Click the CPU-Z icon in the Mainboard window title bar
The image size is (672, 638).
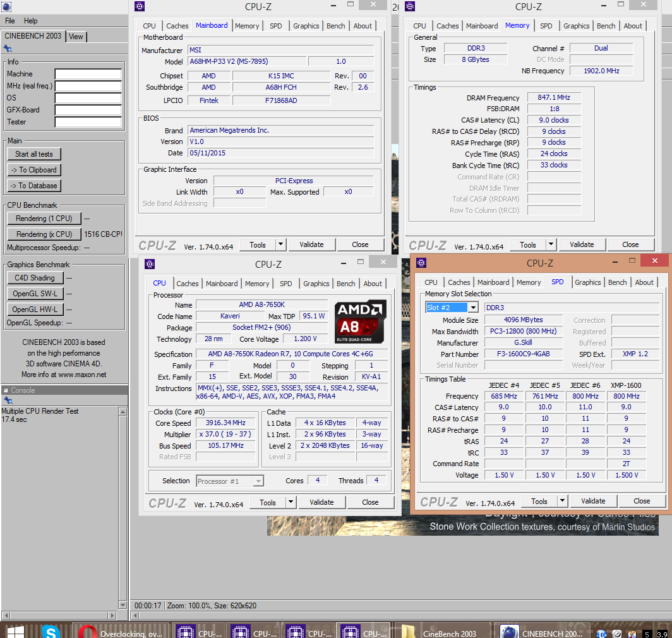coord(140,6)
